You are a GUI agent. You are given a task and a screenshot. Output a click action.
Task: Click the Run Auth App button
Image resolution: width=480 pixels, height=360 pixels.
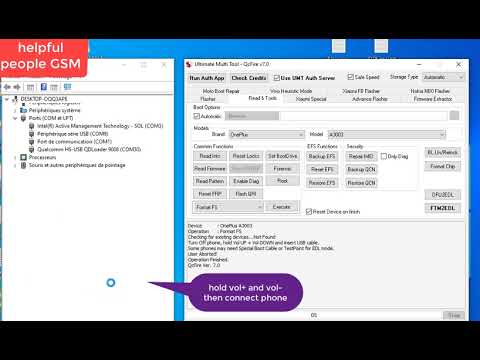pos(207,78)
